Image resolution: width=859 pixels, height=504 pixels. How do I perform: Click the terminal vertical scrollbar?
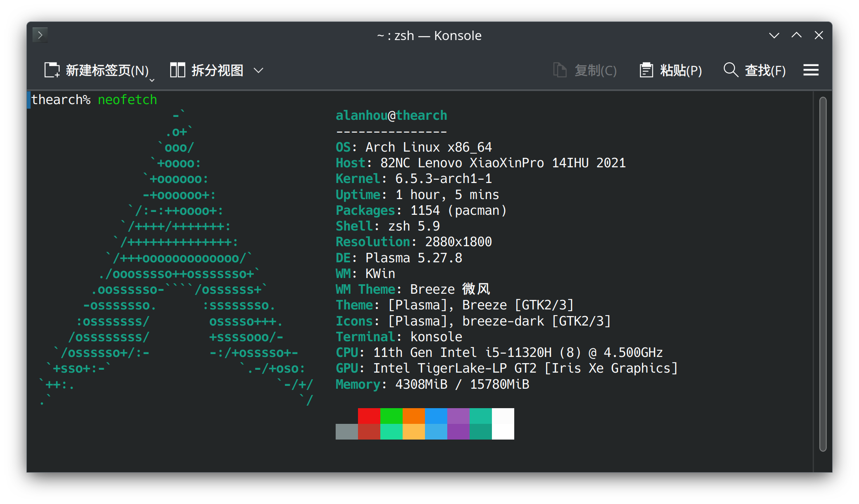(x=823, y=274)
